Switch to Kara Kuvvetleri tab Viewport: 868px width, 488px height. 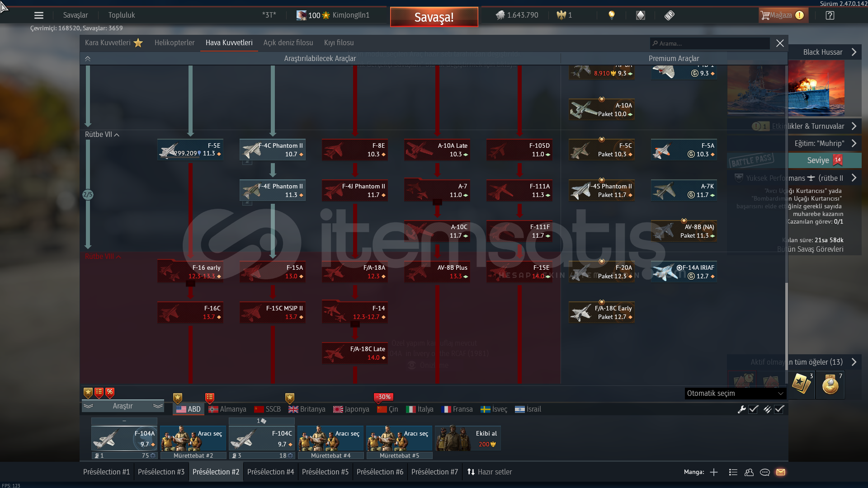[x=114, y=43]
